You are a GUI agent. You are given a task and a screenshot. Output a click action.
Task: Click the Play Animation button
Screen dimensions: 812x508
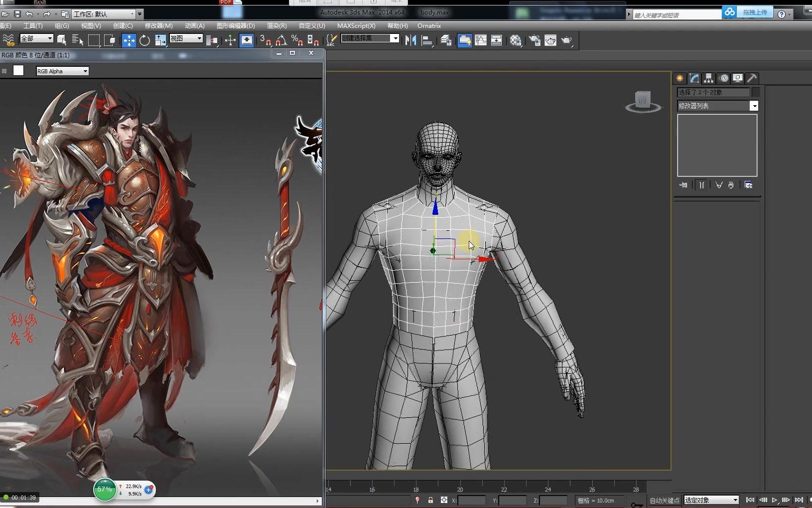tap(775, 500)
